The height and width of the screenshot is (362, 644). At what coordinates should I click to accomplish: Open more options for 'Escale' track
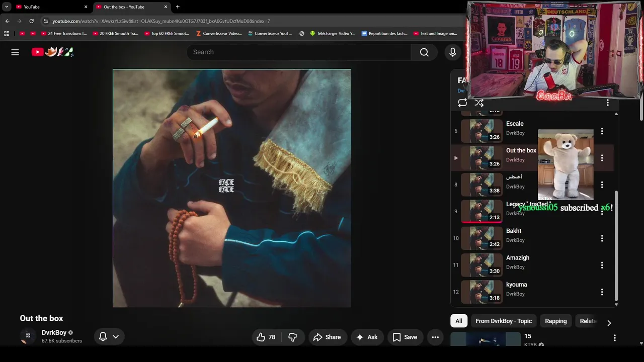point(602,131)
